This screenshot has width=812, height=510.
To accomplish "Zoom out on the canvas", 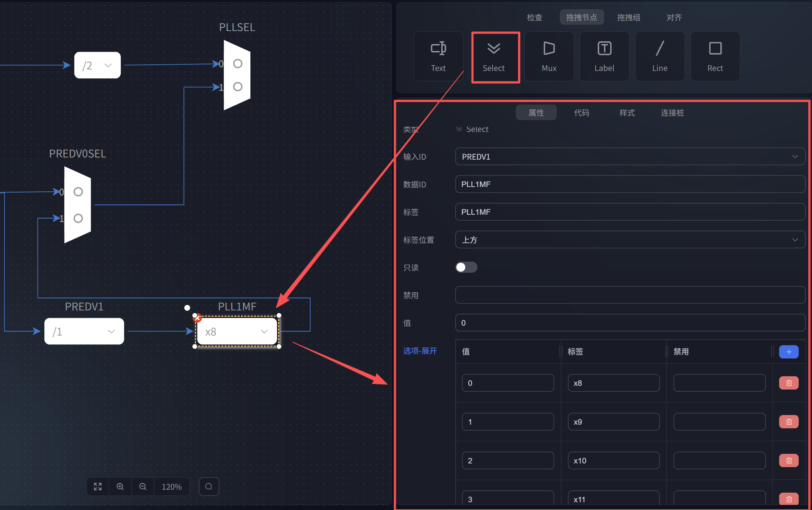I will pos(143,486).
